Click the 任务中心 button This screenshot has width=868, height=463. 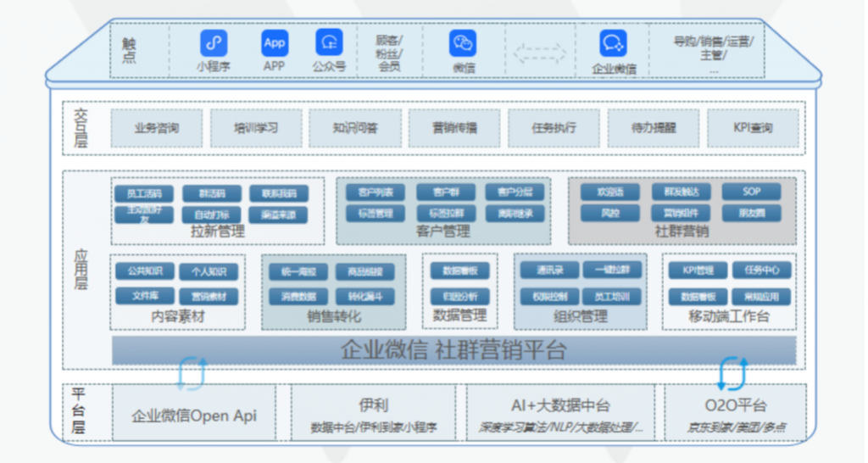point(762,271)
